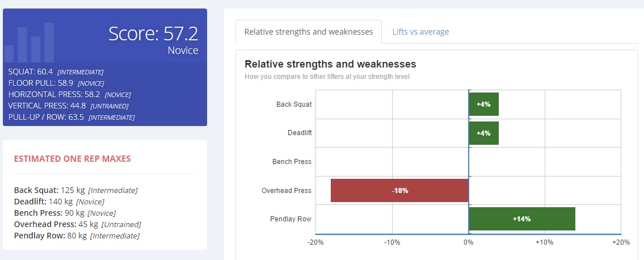
Task: Select Relative strengths and weaknesses tab
Action: pos(309,32)
